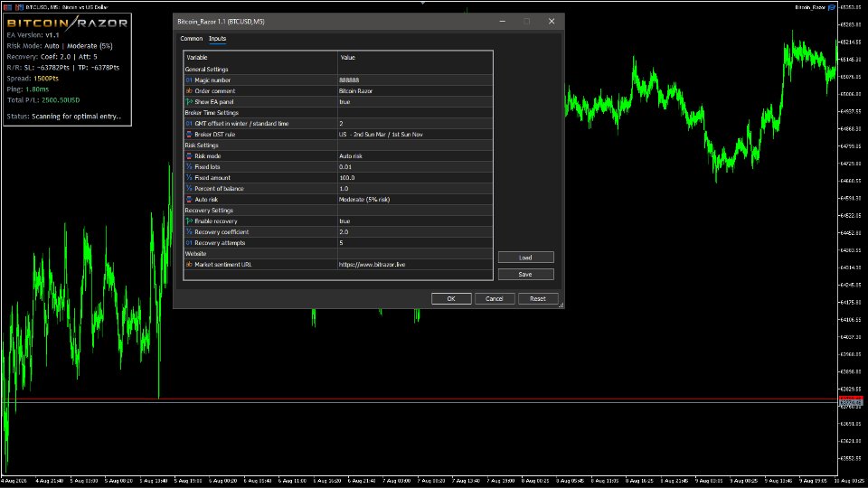Toggle the Enable recovery true value

[415, 221]
